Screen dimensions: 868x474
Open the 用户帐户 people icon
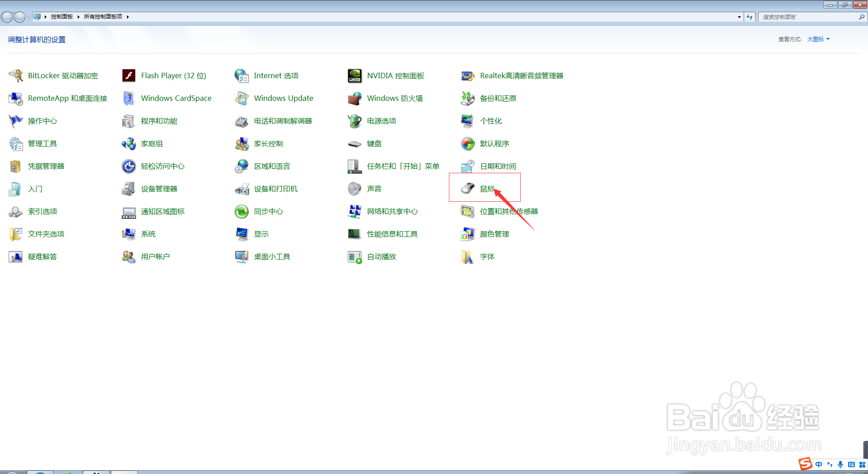(x=129, y=256)
